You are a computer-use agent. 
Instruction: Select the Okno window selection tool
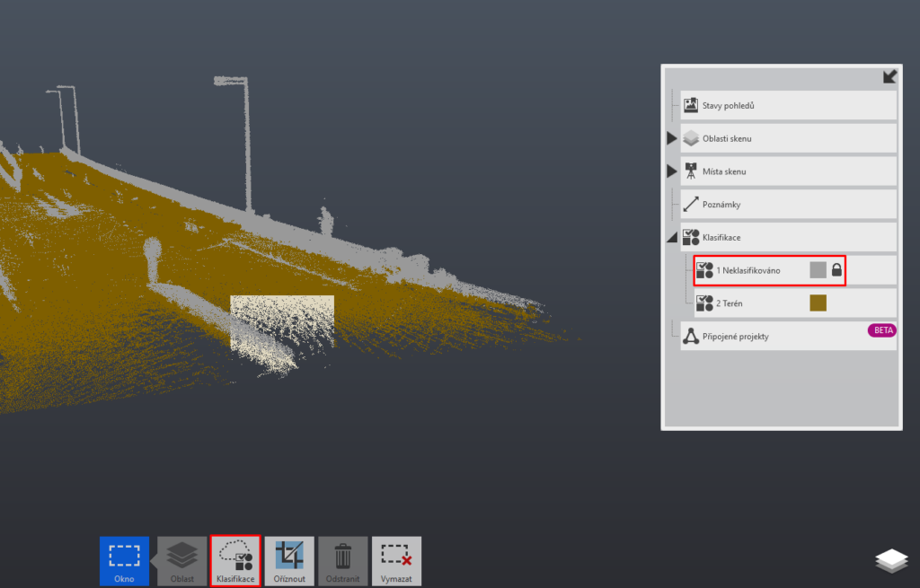click(124, 561)
